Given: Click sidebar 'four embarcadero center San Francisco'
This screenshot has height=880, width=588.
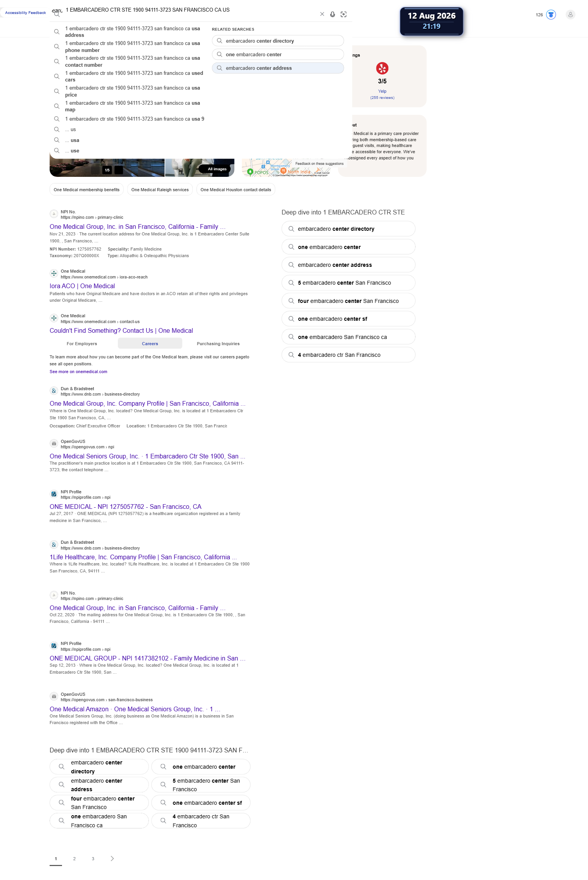Looking at the screenshot, I should pyautogui.click(x=348, y=301).
